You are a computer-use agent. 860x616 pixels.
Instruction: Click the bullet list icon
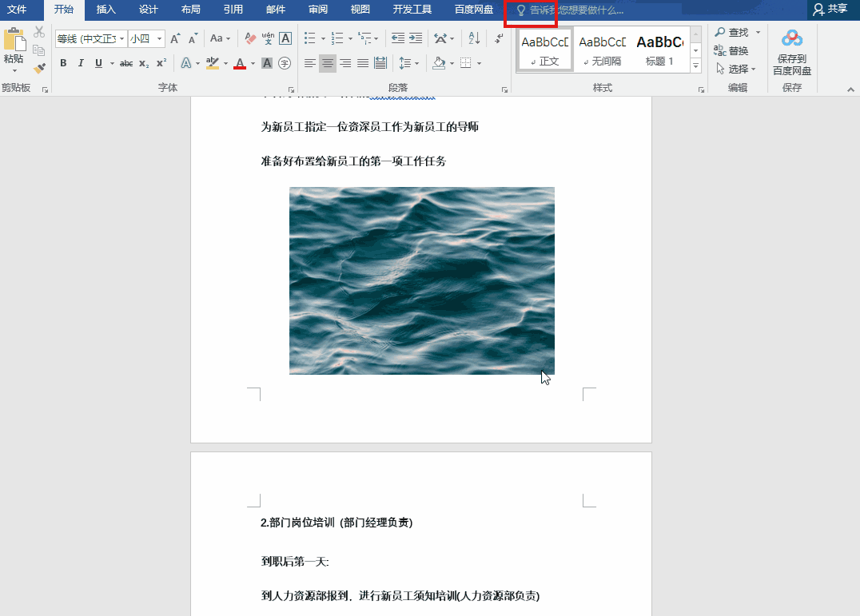pos(310,38)
